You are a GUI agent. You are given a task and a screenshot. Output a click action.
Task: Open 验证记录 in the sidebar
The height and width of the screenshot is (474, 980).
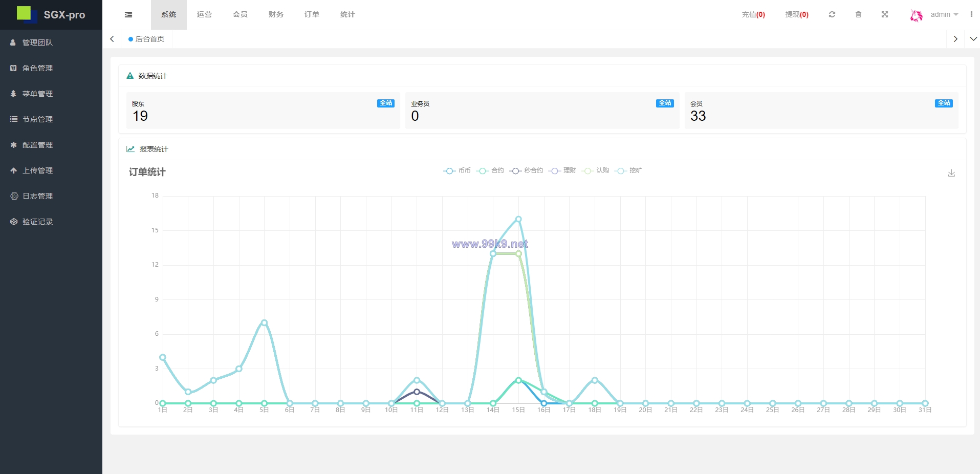(x=51, y=222)
